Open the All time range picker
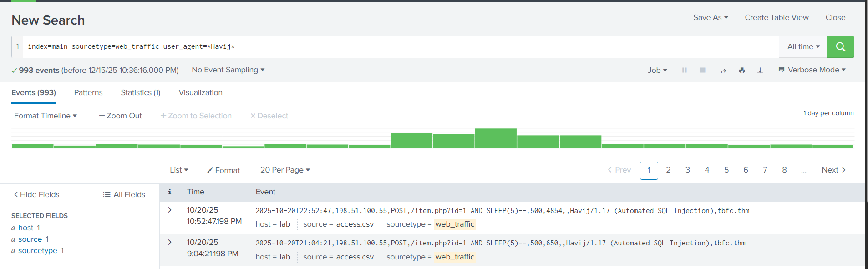 (803, 47)
